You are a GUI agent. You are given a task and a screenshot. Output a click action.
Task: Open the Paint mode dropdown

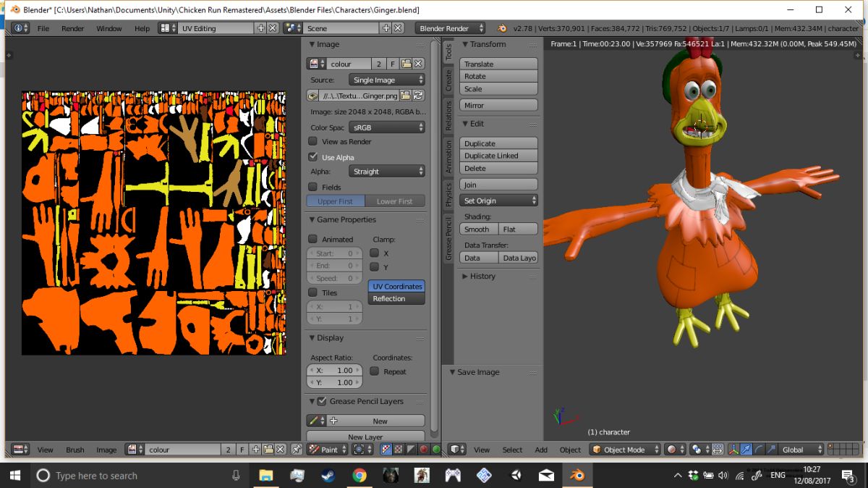click(x=328, y=450)
